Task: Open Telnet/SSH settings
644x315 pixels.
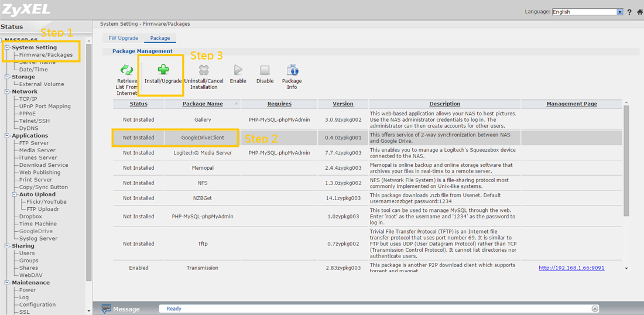Action: (x=35, y=121)
